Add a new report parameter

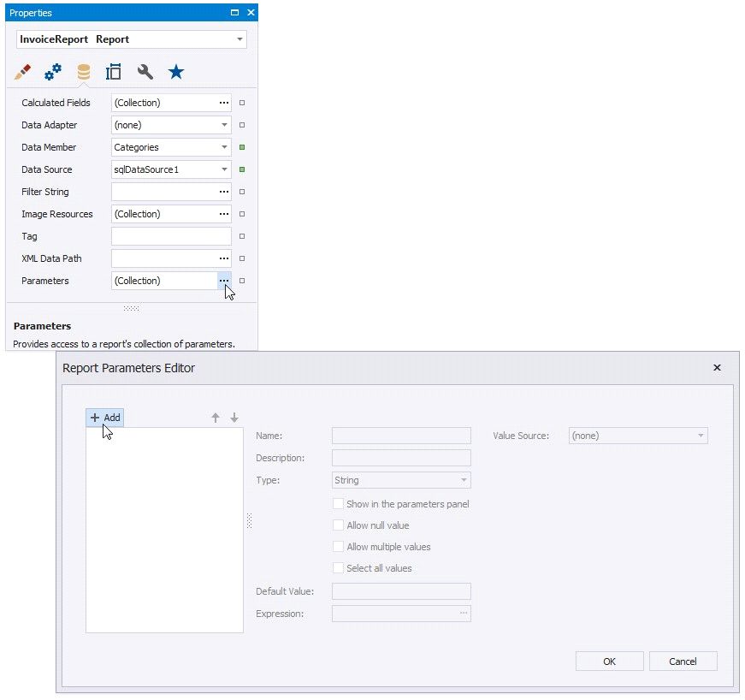(x=105, y=418)
